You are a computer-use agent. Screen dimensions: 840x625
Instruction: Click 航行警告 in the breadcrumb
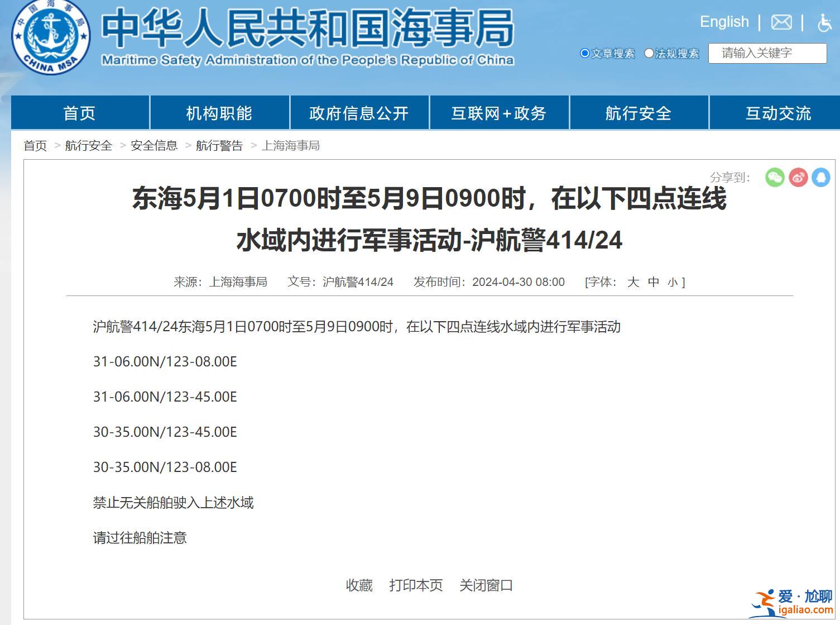pos(219,146)
